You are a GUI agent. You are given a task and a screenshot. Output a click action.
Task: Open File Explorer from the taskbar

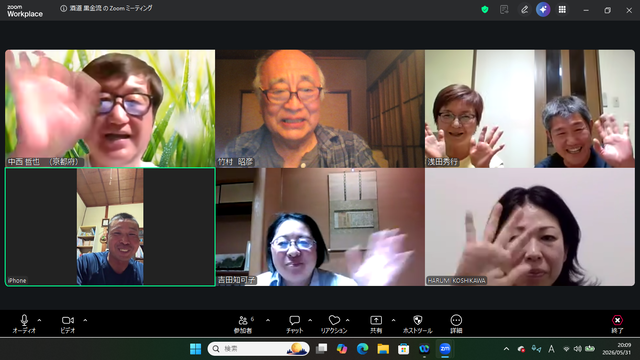point(383,349)
